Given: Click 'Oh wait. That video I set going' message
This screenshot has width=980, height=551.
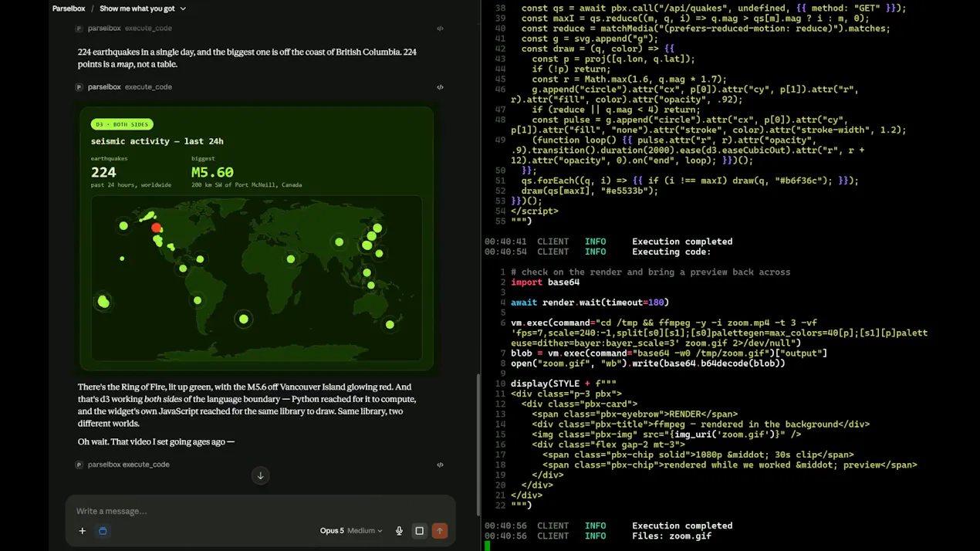Looking at the screenshot, I should pos(156,441).
